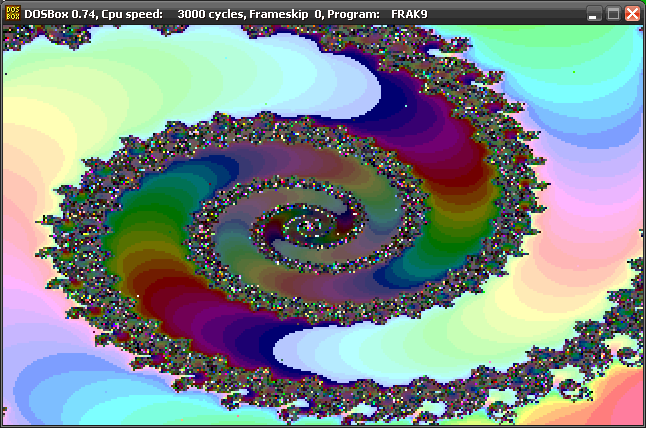Maximize the DOSBox window
Image resolution: width=646 pixels, height=428 pixels.
(613, 14)
